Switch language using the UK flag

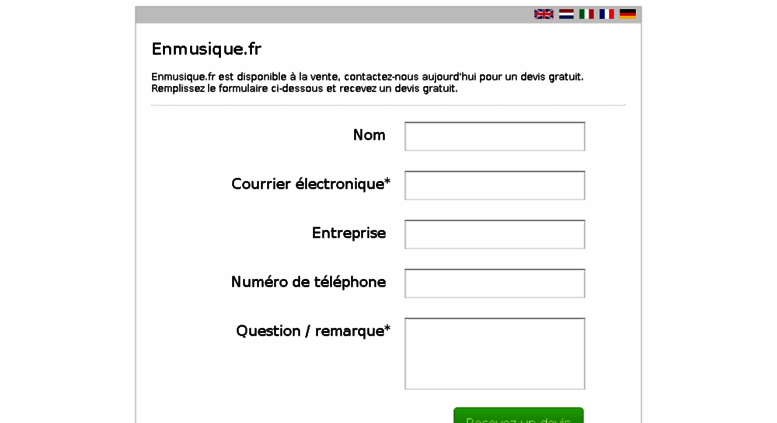click(544, 14)
